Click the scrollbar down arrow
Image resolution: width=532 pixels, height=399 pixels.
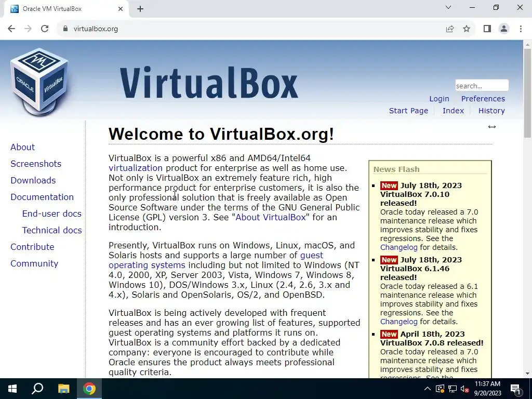(527, 374)
